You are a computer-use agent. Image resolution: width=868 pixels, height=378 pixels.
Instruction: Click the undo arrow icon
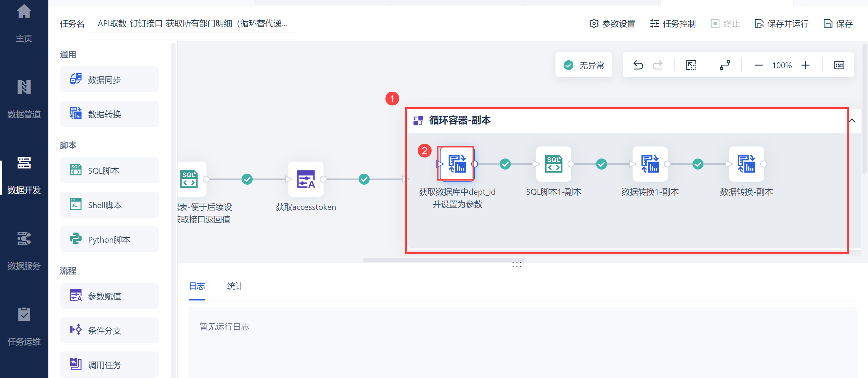[x=638, y=65]
